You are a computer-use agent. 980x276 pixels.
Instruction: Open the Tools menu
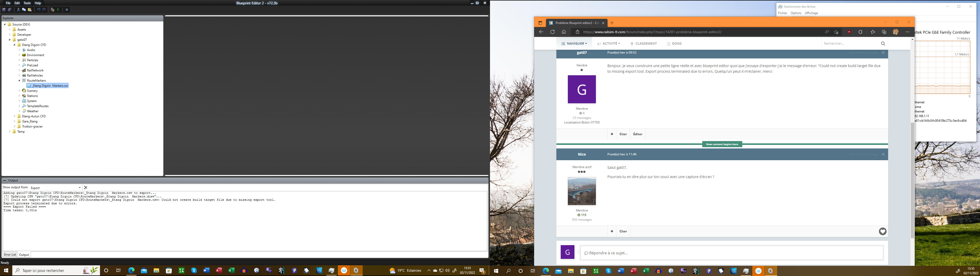click(x=27, y=3)
